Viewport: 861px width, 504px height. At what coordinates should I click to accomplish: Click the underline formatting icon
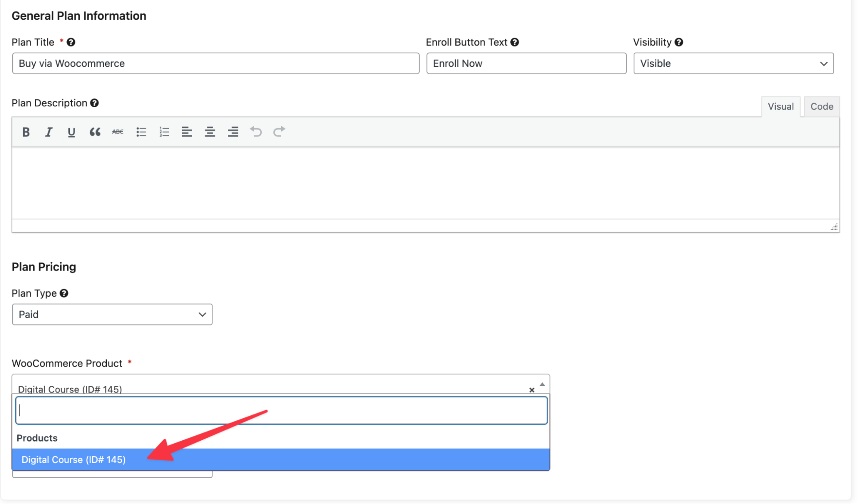pos(71,132)
